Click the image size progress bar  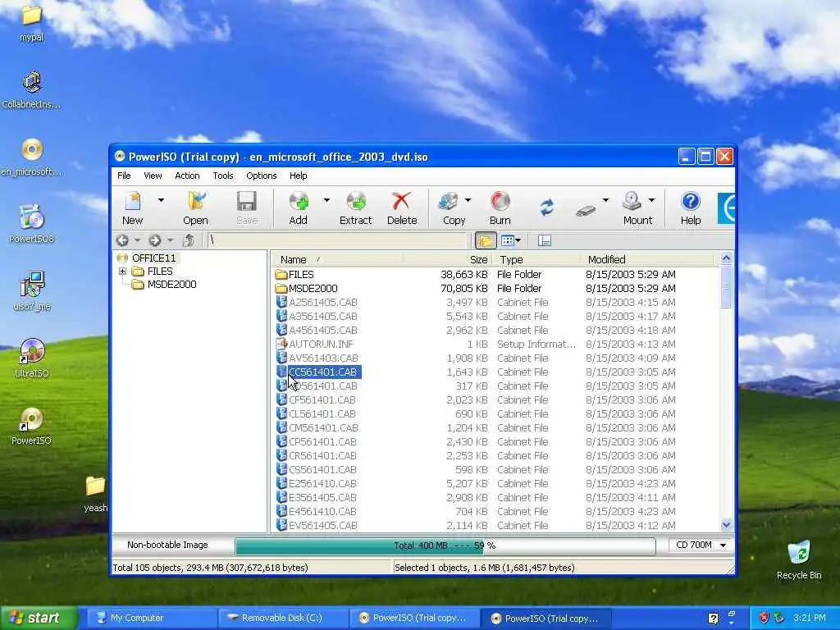(x=445, y=546)
